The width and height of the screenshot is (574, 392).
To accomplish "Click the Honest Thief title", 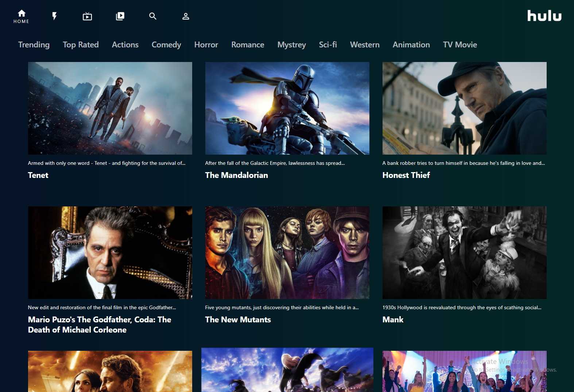I will tap(406, 175).
